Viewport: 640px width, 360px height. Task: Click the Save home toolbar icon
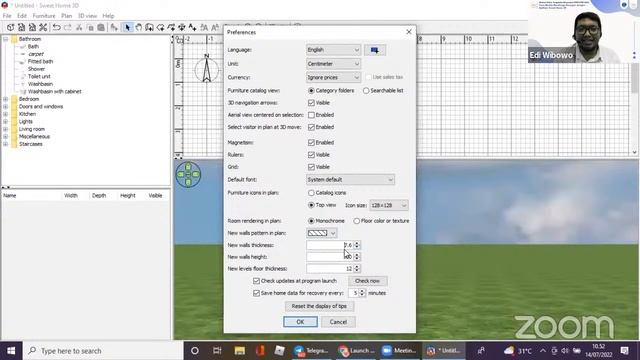32,27
